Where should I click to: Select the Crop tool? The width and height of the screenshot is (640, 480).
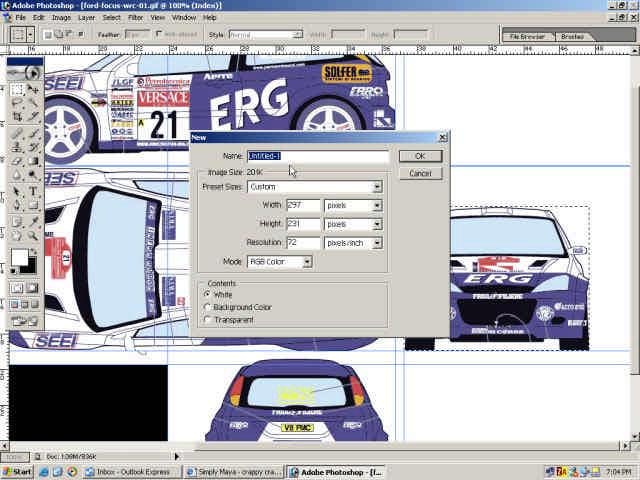[17, 117]
